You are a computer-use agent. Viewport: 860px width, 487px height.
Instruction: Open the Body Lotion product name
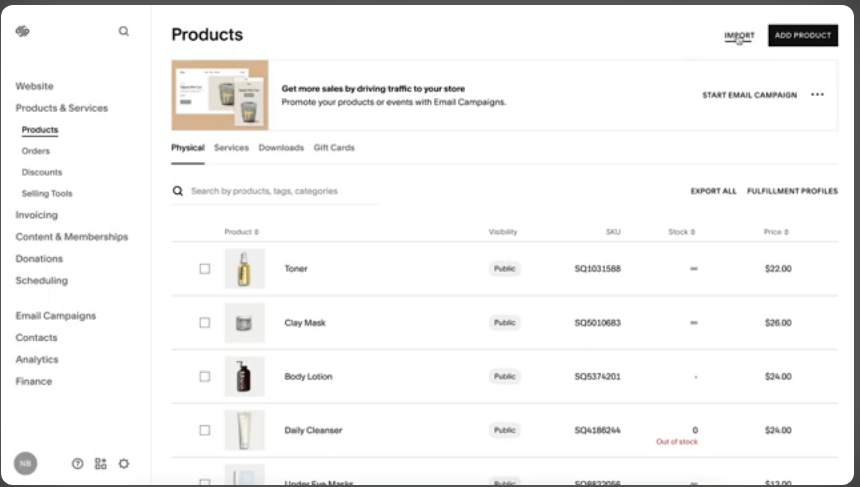point(308,376)
